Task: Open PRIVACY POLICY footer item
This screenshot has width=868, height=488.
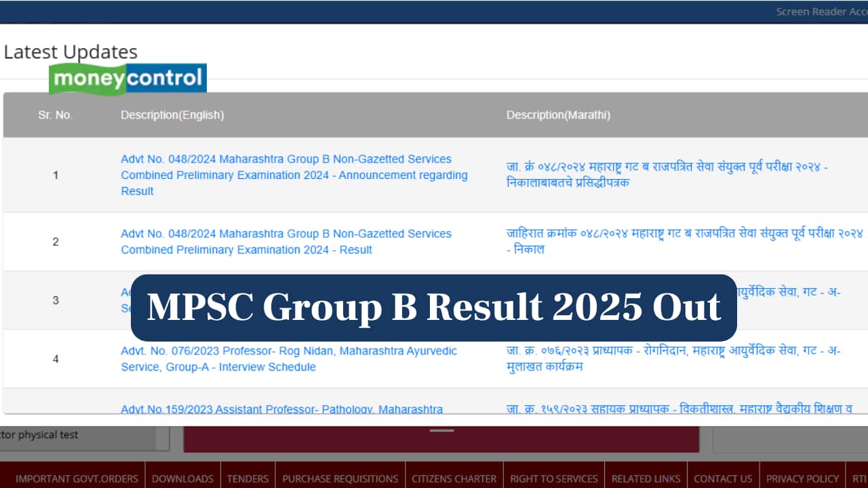Action: (802, 479)
